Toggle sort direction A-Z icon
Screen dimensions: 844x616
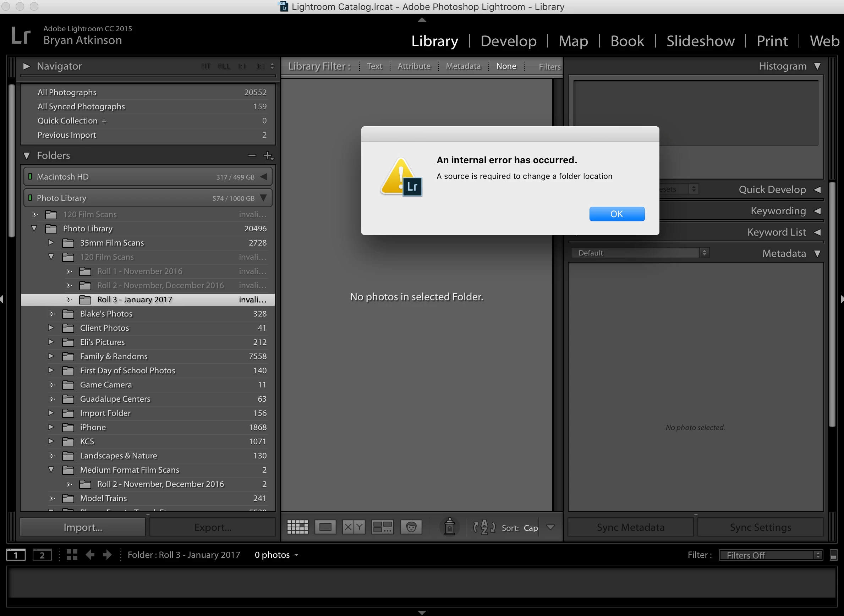[x=484, y=527]
